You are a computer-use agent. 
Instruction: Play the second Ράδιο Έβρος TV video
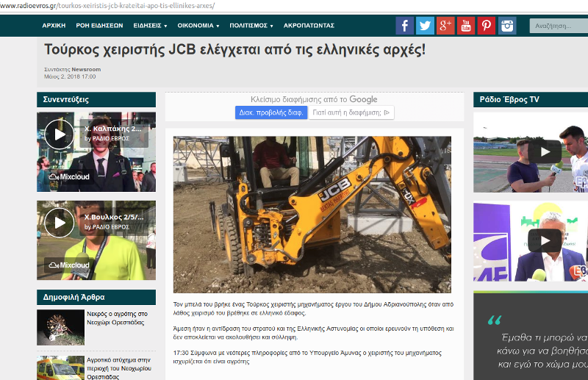545,240
